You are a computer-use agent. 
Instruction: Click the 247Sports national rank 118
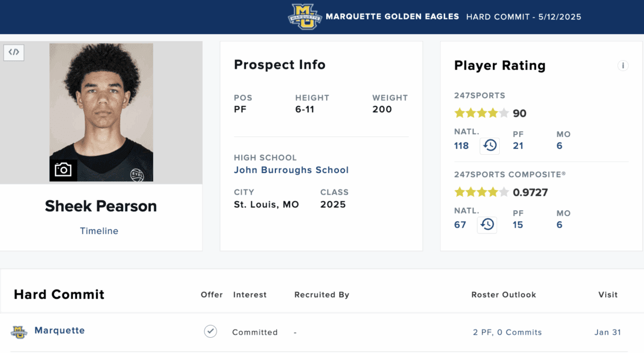pyautogui.click(x=462, y=146)
